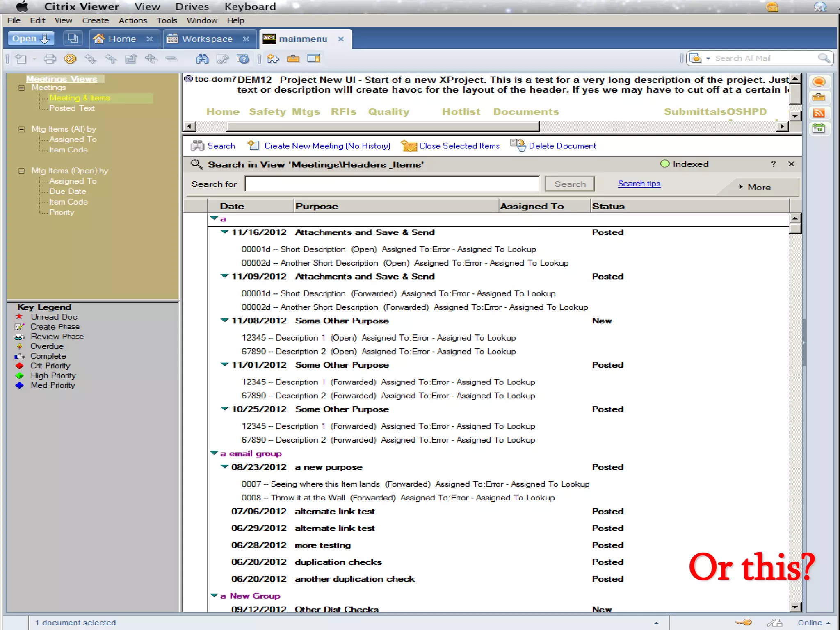Open the Actions menu
The image size is (840, 630).
tap(132, 20)
